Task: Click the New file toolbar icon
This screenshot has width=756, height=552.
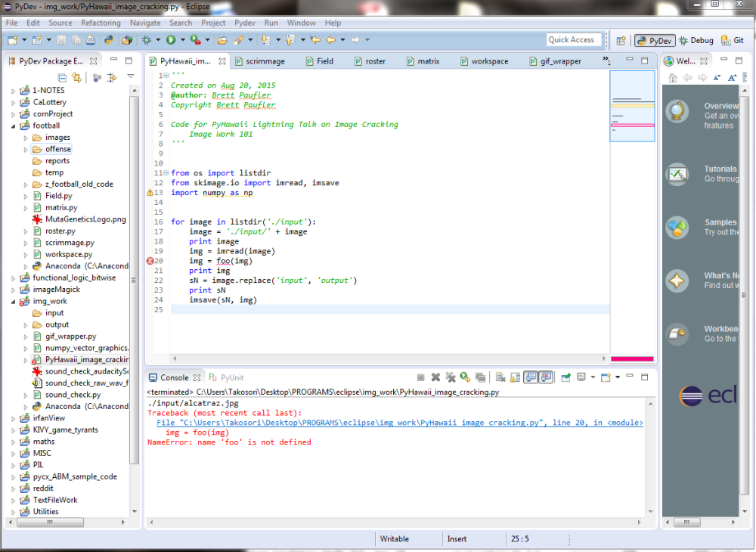Action: [13, 40]
